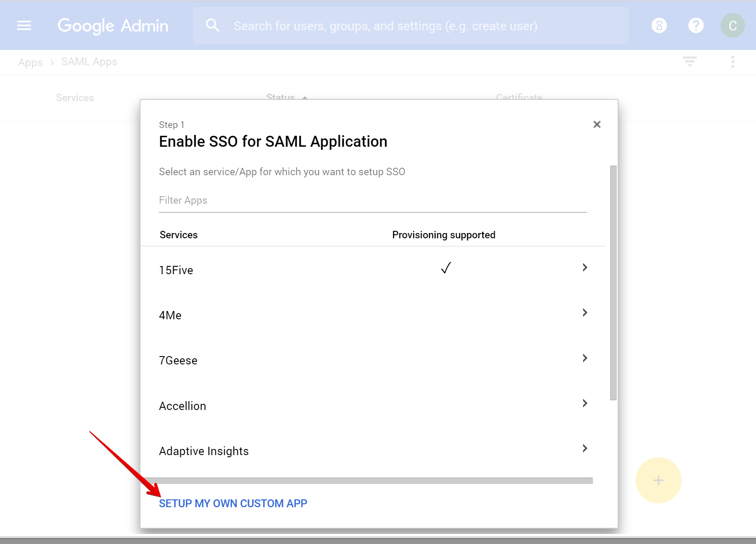Screen dimensions: 756x544
Task: Expand the Adaptive Insights service entry
Action: (x=584, y=448)
